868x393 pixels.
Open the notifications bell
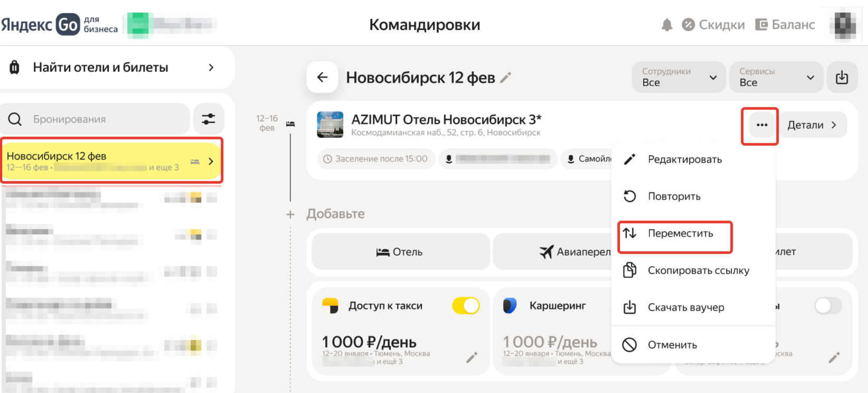click(x=667, y=25)
